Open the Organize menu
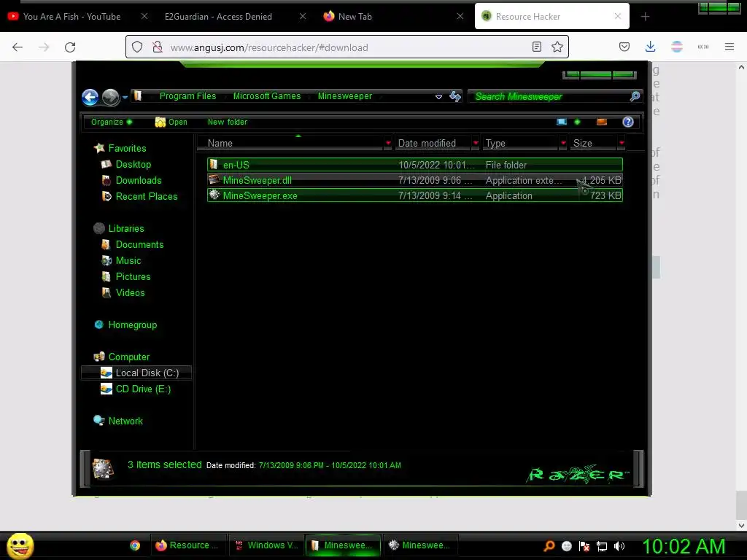This screenshot has height=560, width=747. [x=112, y=122]
